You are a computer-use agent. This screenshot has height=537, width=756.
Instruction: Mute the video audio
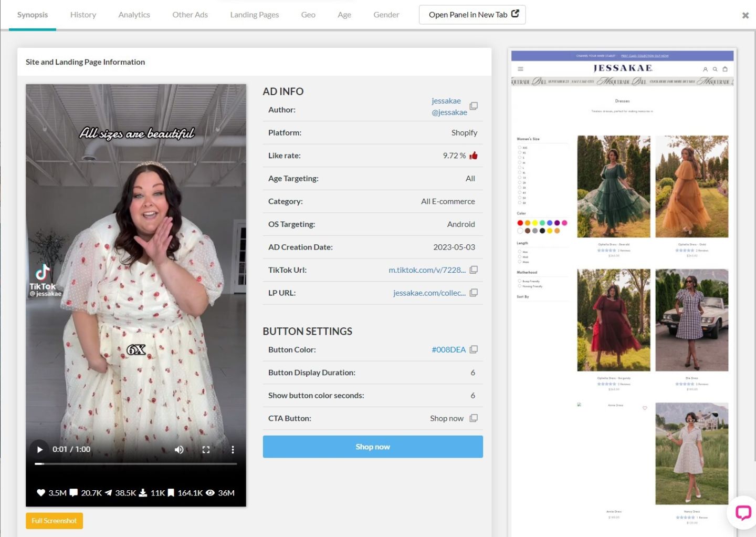coord(179,449)
